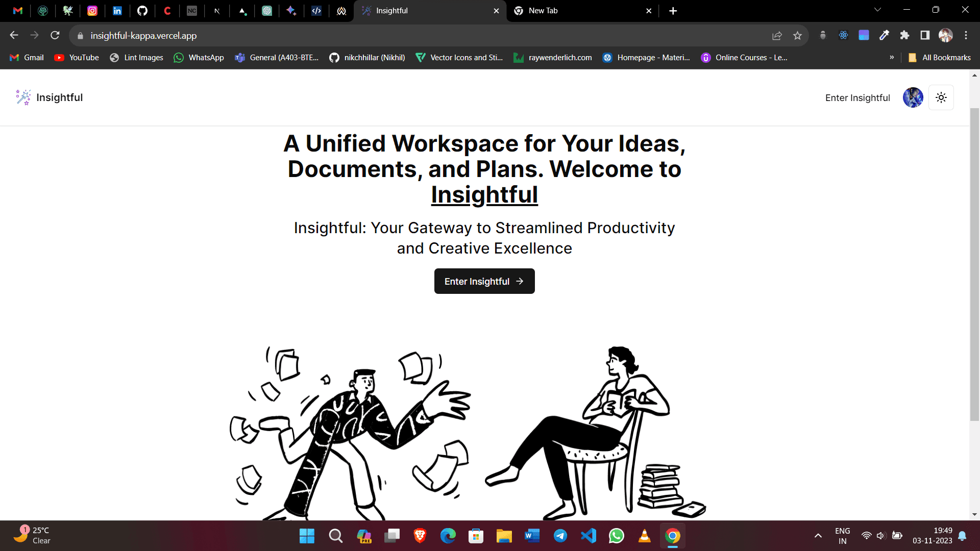Click Chrome icon in taskbar
Screen dimensions: 980x551
673,536
